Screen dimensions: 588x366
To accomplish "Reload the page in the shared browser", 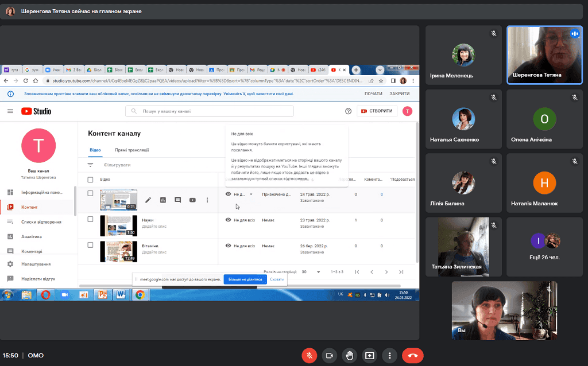I will point(25,80).
